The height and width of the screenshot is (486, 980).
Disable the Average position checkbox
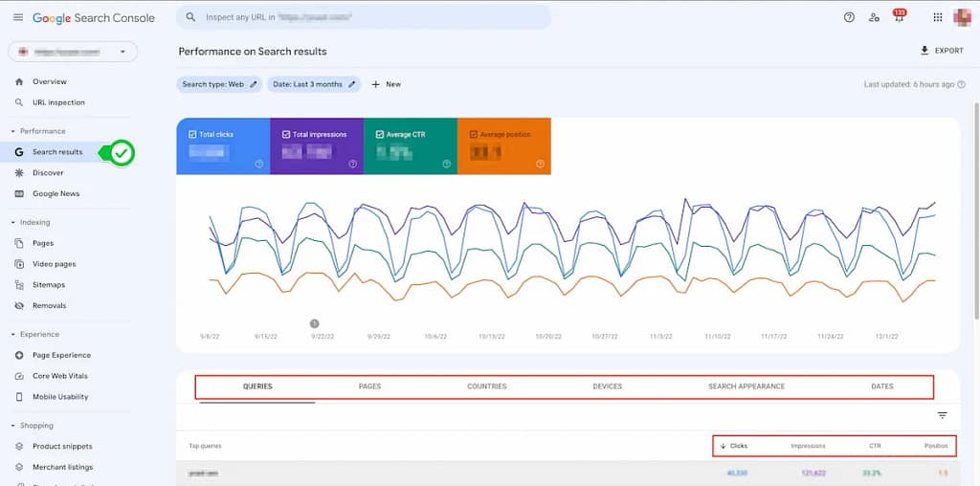point(474,135)
